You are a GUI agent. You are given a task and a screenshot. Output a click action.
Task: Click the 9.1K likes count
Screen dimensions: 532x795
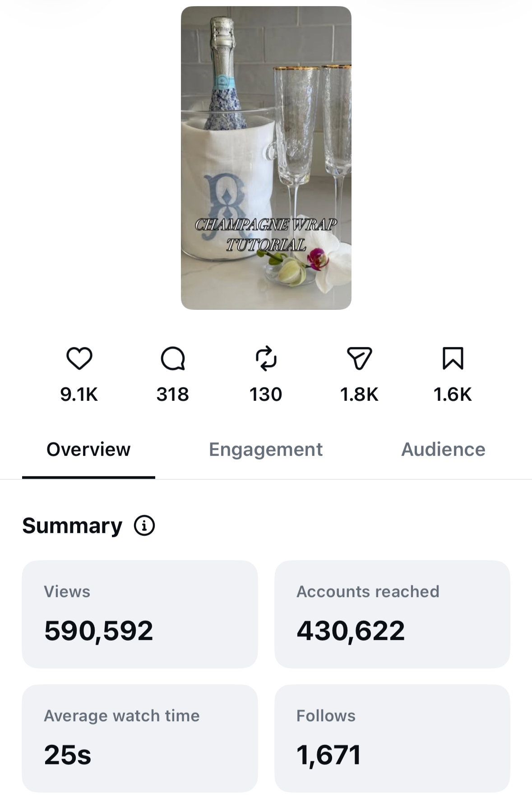pyautogui.click(x=79, y=394)
